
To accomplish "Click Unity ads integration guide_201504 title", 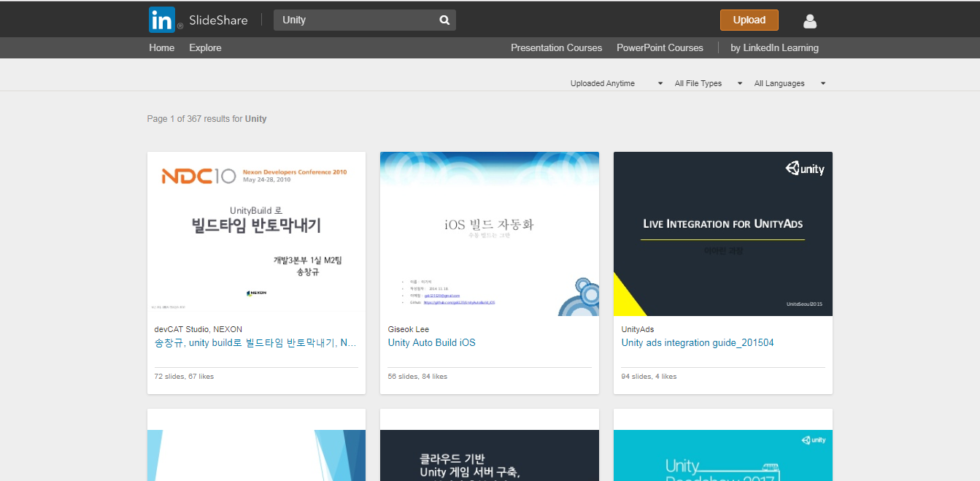I will 698,342.
